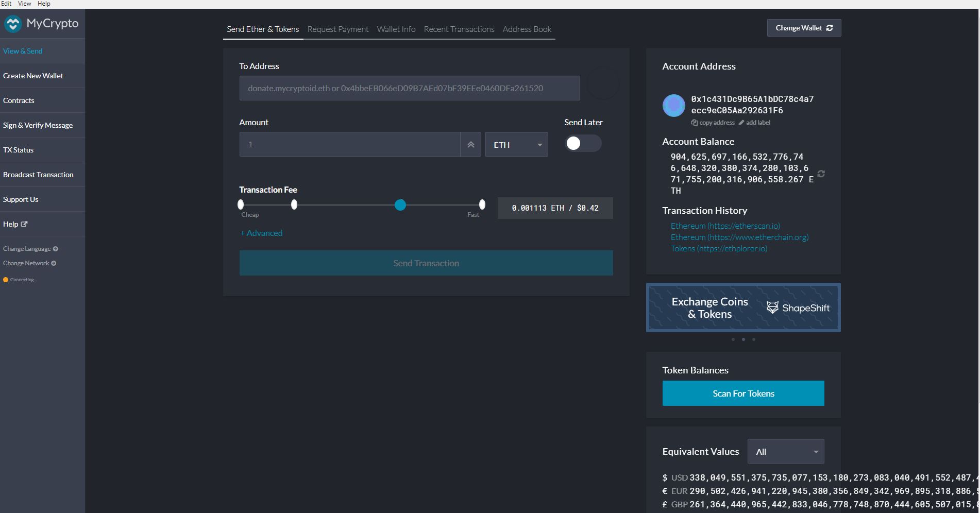Click the Change Wallet button
The height and width of the screenshot is (513, 980).
pos(804,28)
